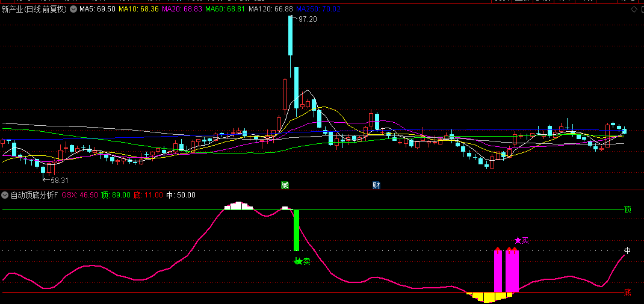Click the rightmost diamond icon at top right
644x304 pixels.
[x=636, y=9]
